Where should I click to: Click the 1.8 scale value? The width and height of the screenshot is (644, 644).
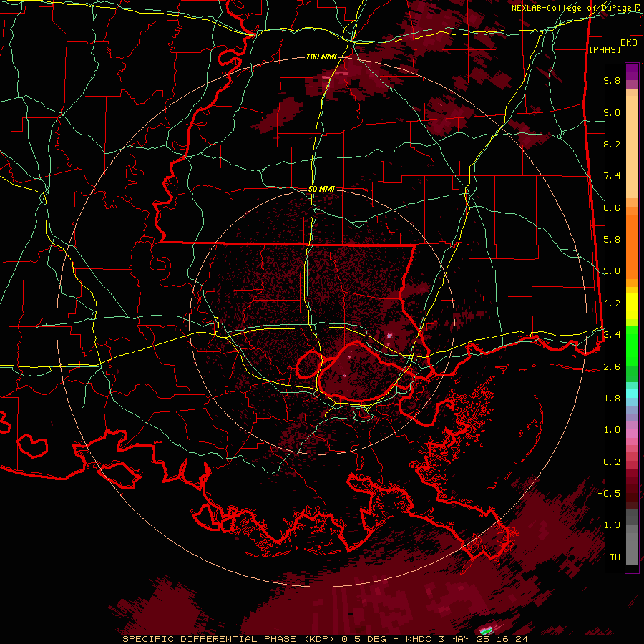(x=612, y=399)
